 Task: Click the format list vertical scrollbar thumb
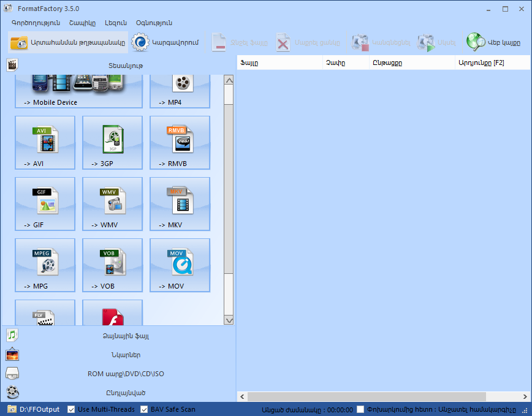229,189
